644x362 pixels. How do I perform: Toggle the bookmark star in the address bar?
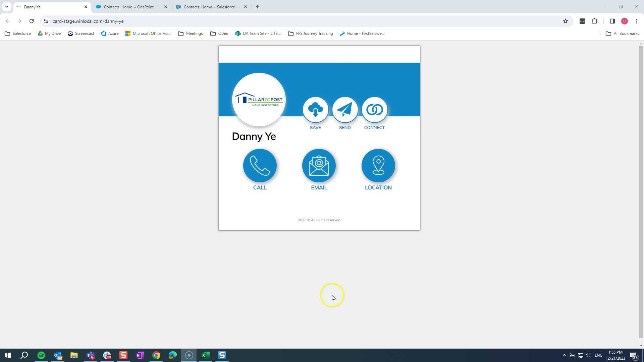point(566,21)
